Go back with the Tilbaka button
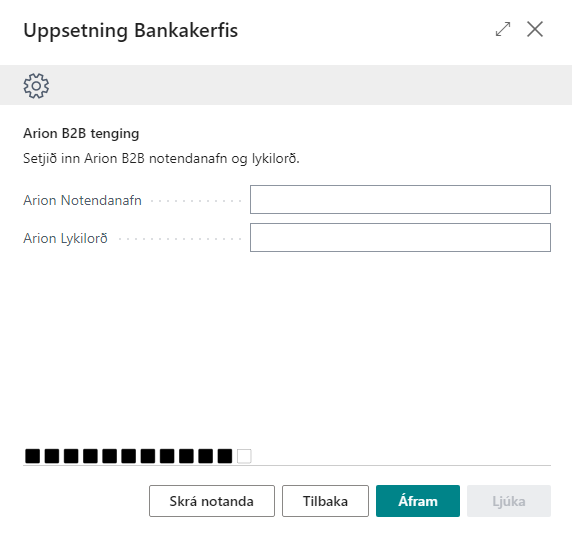Screen dimensions: 572x539 tap(325, 501)
